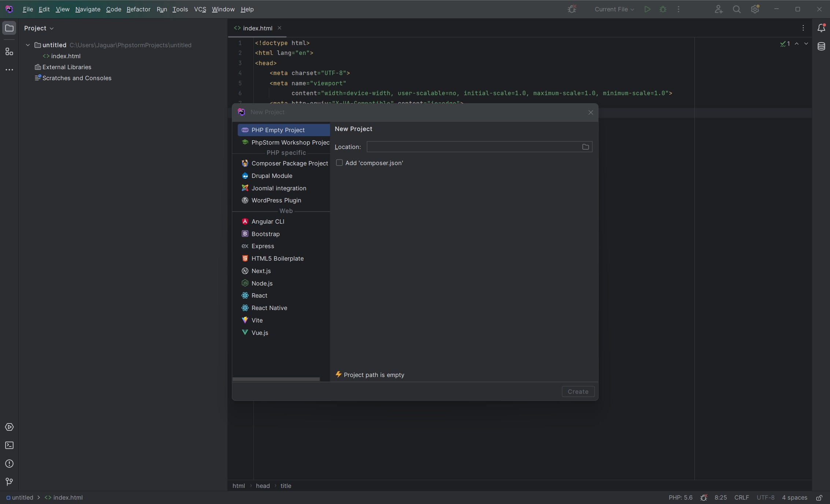Image resolution: width=830 pixels, height=504 pixels.
Task: Toggle read-only lock icon in status bar
Action: coord(819,497)
